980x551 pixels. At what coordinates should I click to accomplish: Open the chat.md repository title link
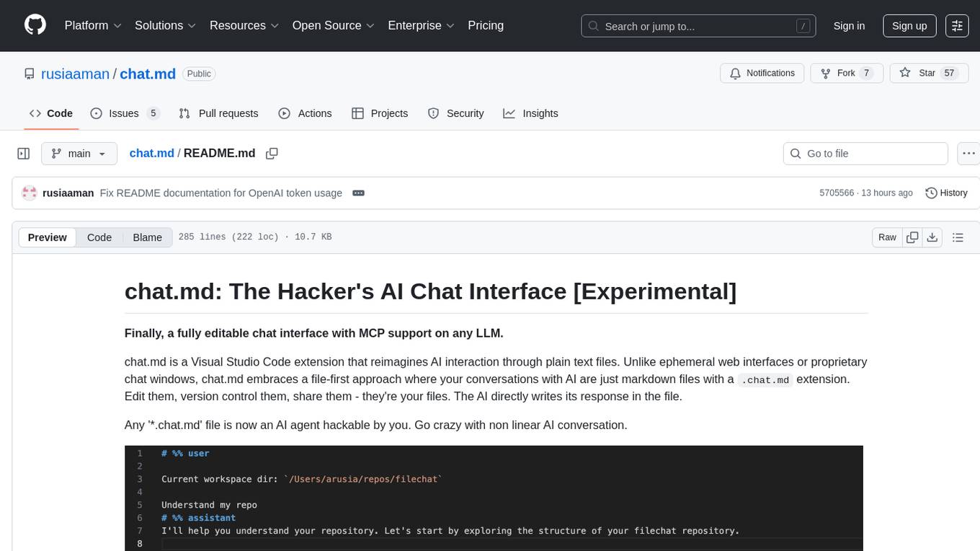point(148,74)
